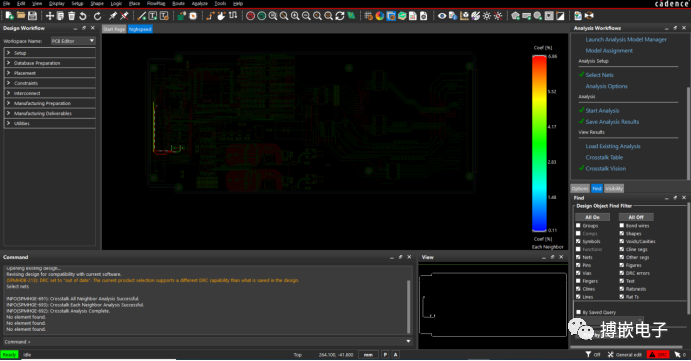
Task: Click the Model Assignment link
Action: click(609, 51)
